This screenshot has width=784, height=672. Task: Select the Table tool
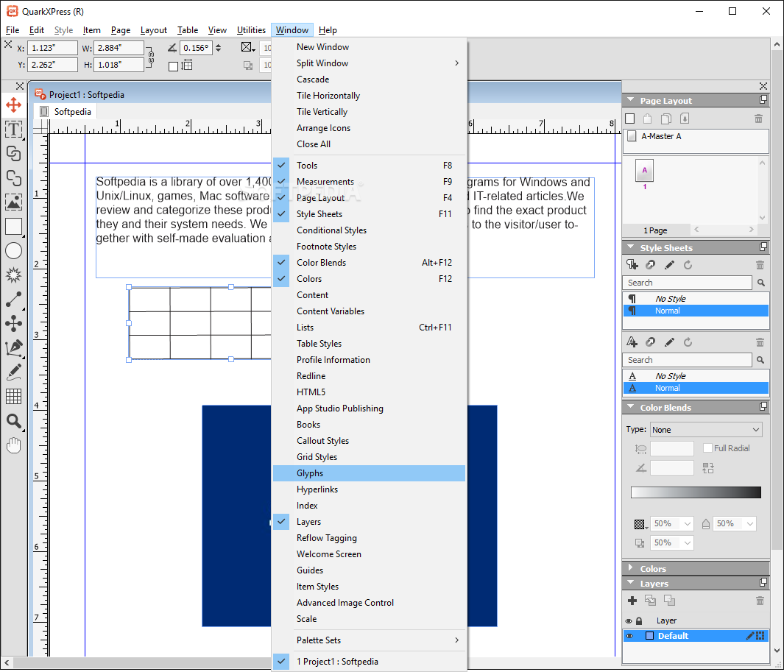[x=13, y=397]
